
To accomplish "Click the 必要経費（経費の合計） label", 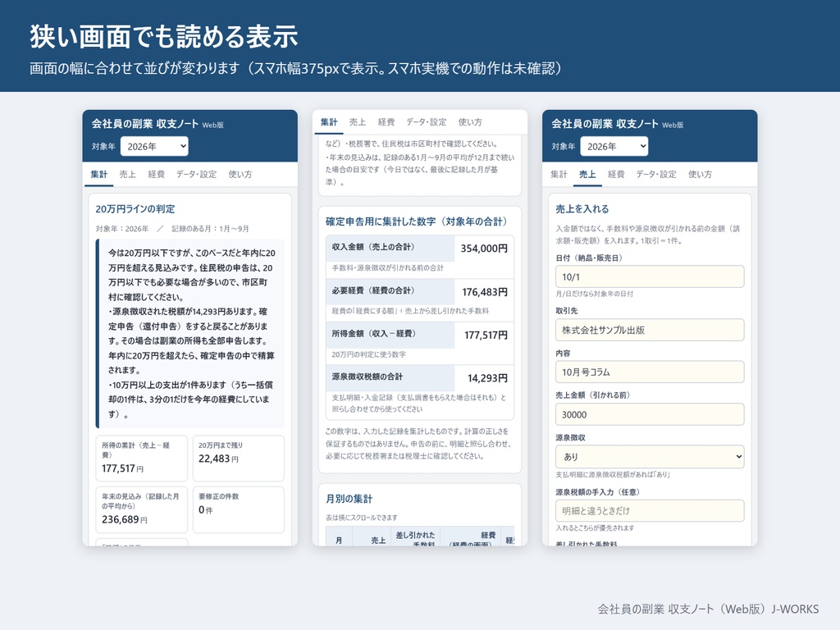I will click(x=373, y=290).
